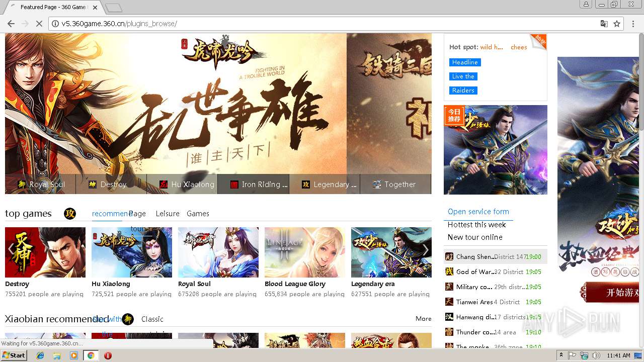Click the Destroy game title text

[17, 284]
